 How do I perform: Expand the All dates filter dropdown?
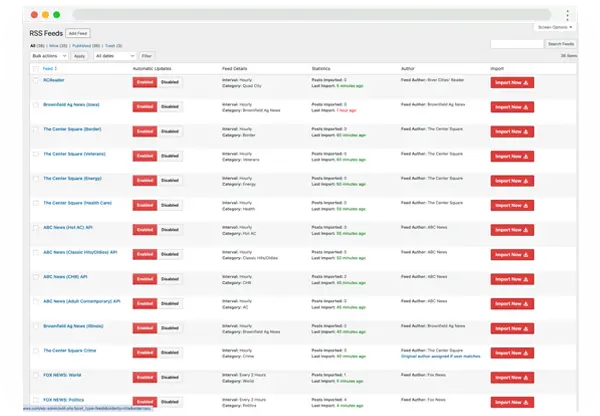(115, 56)
